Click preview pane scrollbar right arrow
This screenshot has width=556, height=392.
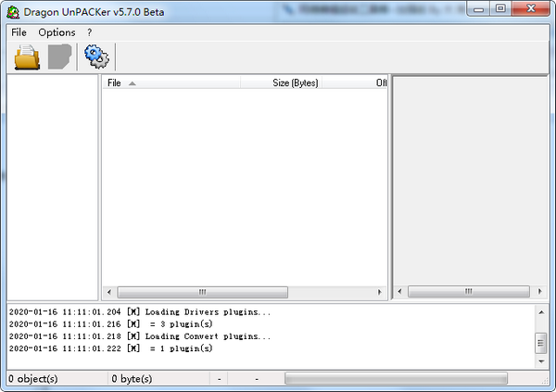tap(539, 292)
